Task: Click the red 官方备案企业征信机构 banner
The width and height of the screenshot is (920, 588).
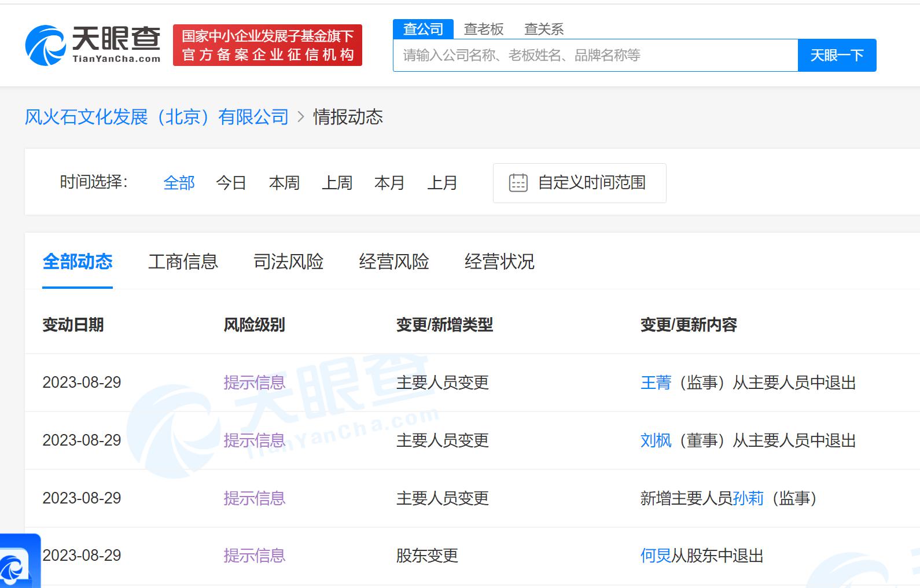Action: pos(267,45)
